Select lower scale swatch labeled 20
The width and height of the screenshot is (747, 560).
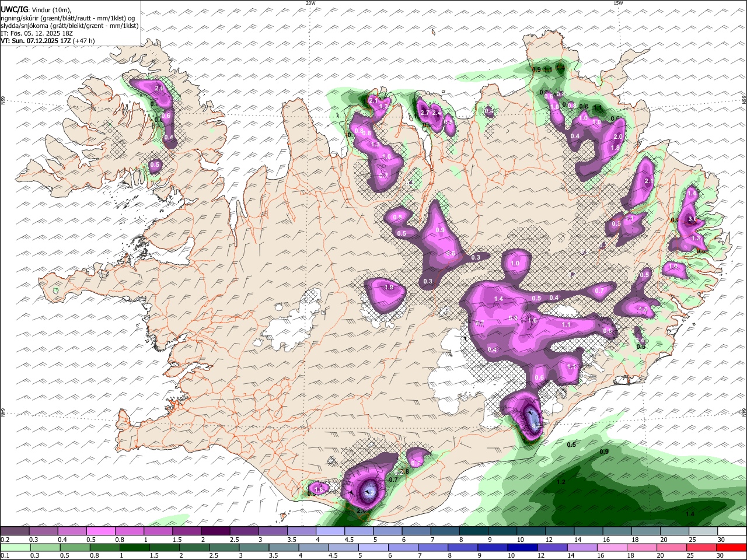671,547
